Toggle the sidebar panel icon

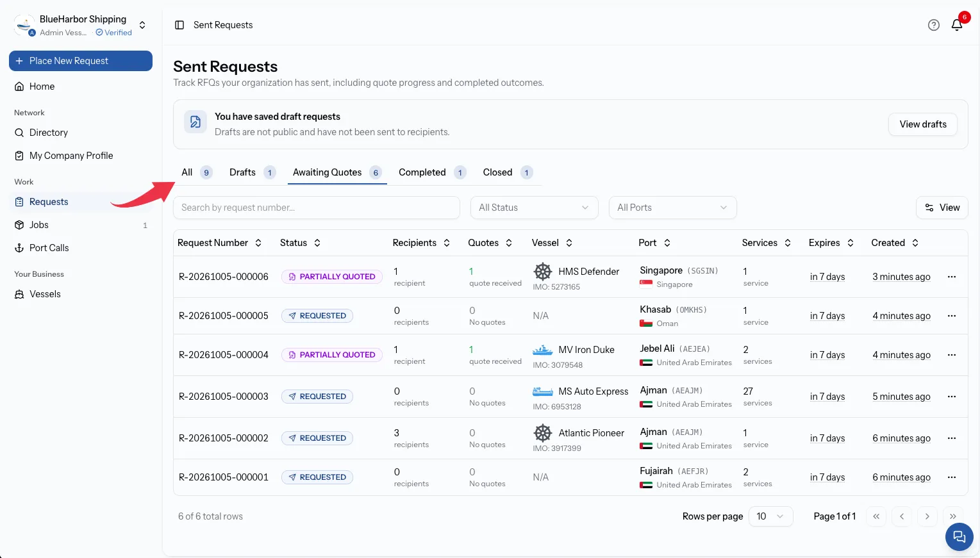tap(179, 25)
